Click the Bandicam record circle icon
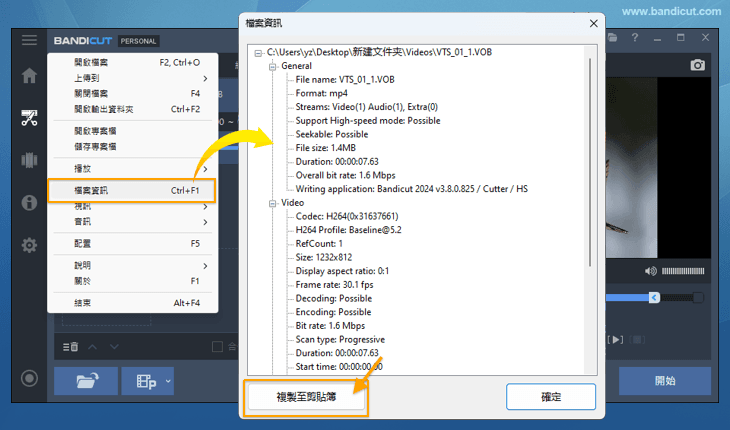 (x=29, y=378)
